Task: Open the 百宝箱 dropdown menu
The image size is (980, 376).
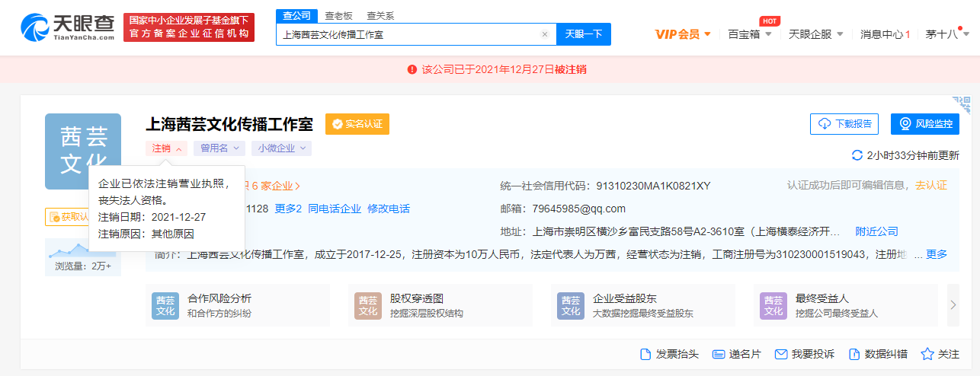Action: click(x=750, y=34)
